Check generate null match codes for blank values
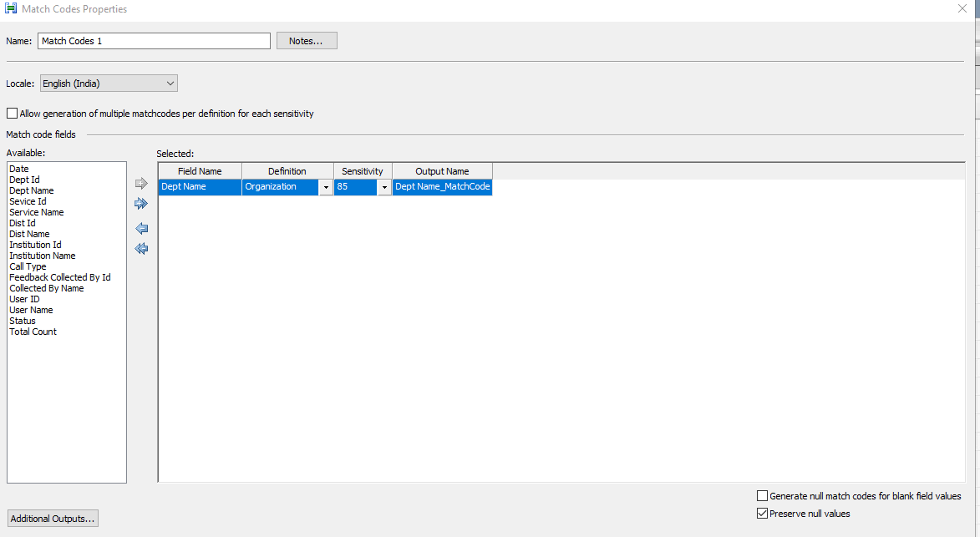980x537 pixels. point(762,495)
